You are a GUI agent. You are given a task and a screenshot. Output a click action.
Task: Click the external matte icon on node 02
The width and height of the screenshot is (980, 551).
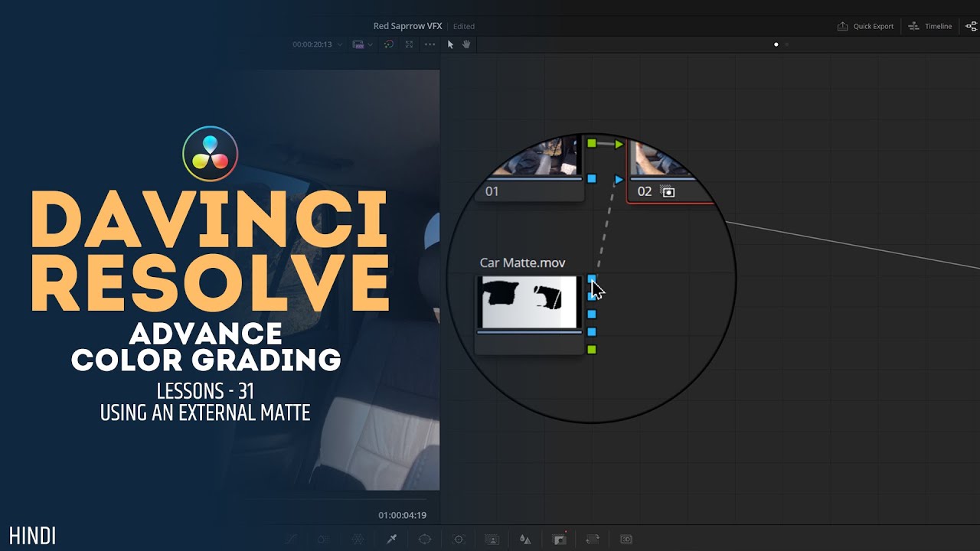(668, 192)
